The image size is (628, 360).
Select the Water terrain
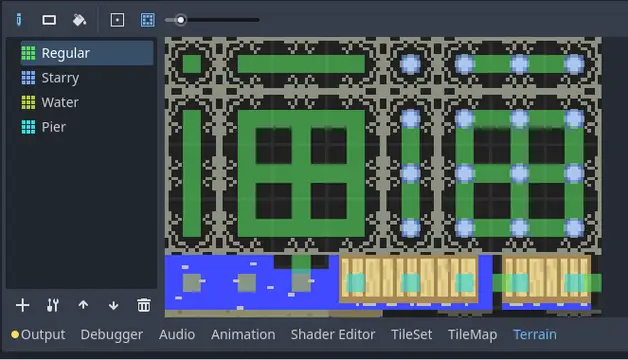tap(87, 103)
